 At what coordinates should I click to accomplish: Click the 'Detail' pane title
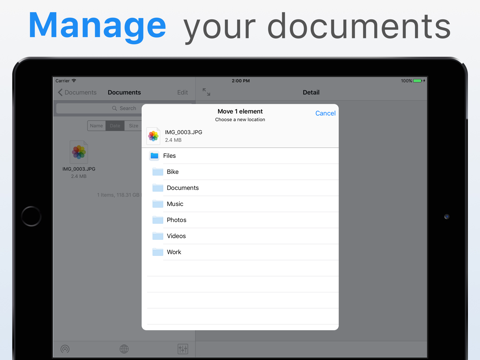[311, 92]
